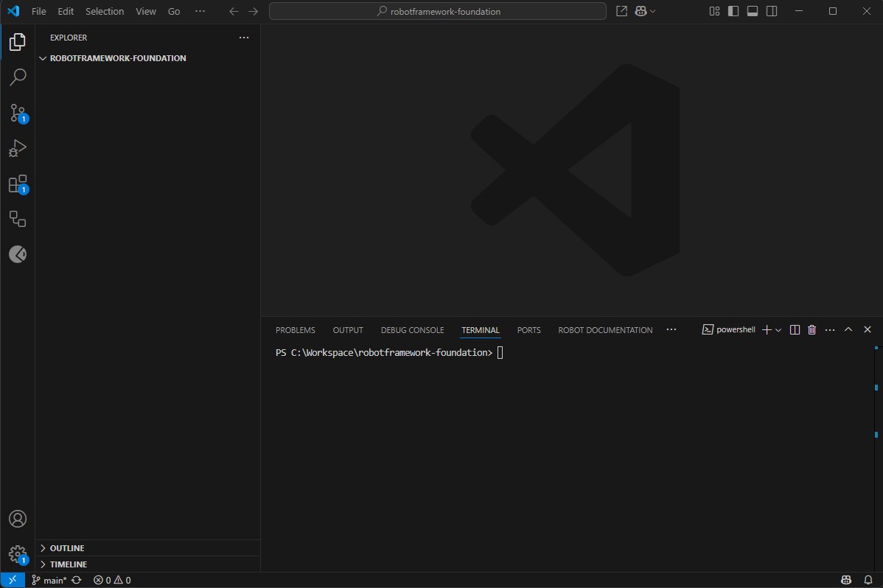Open terminal panel more actions

click(x=829, y=330)
